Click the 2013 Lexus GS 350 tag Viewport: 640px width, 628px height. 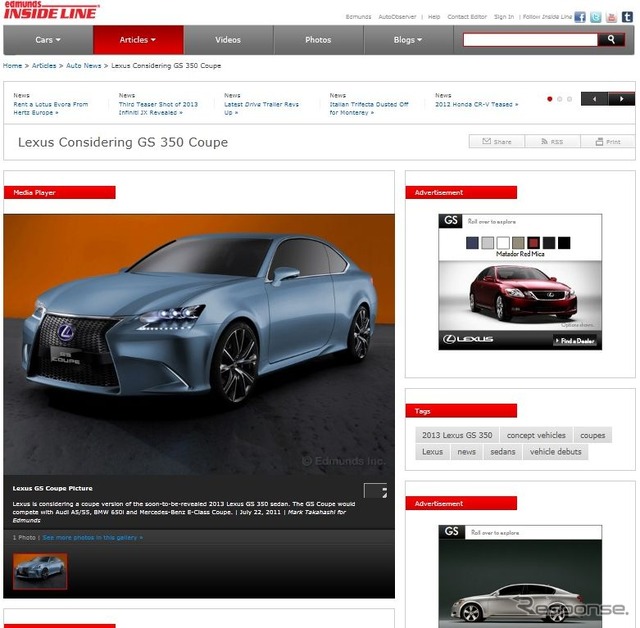pyautogui.click(x=457, y=435)
